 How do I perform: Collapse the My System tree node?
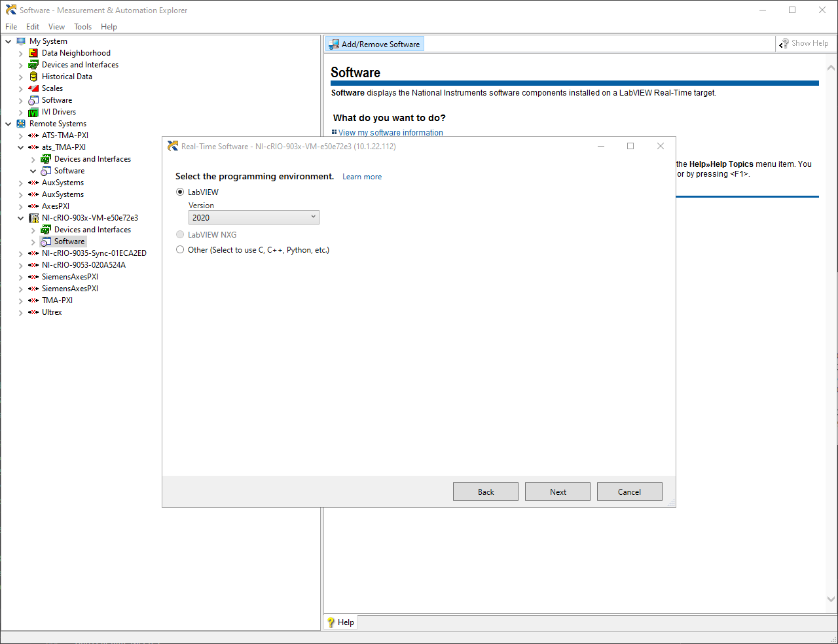9,41
